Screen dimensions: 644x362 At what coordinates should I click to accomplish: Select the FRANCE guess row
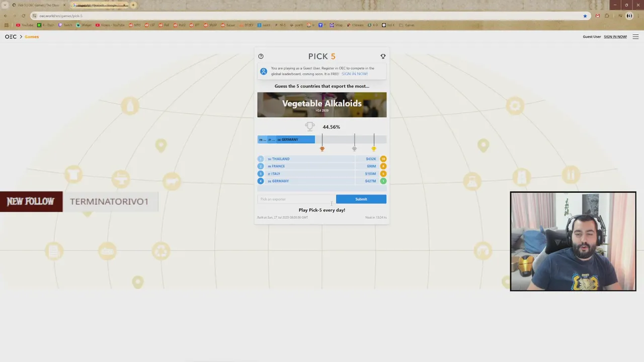(322, 166)
